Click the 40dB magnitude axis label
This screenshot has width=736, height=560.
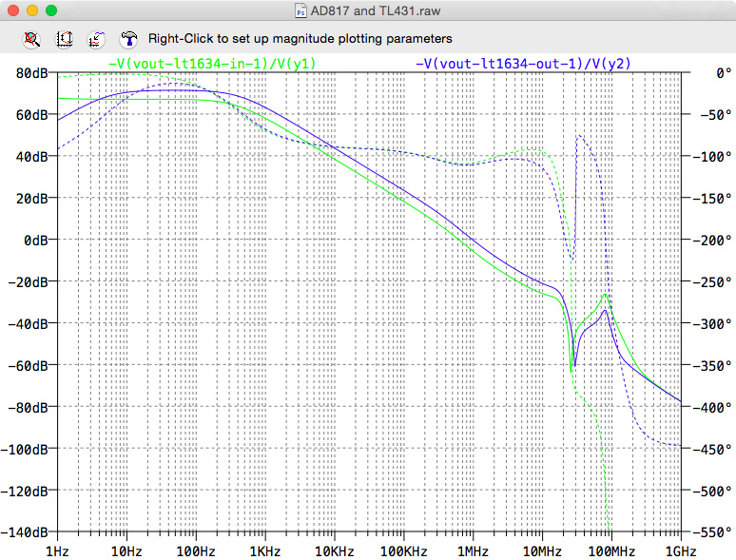31,157
